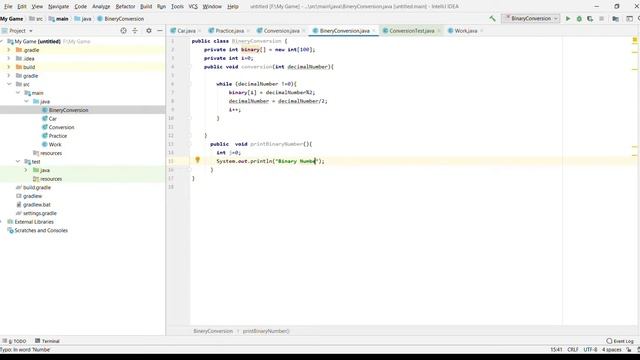The width and height of the screenshot is (640, 360).
Task: Open the Refactor menu
Action: [x=125, y=7]
